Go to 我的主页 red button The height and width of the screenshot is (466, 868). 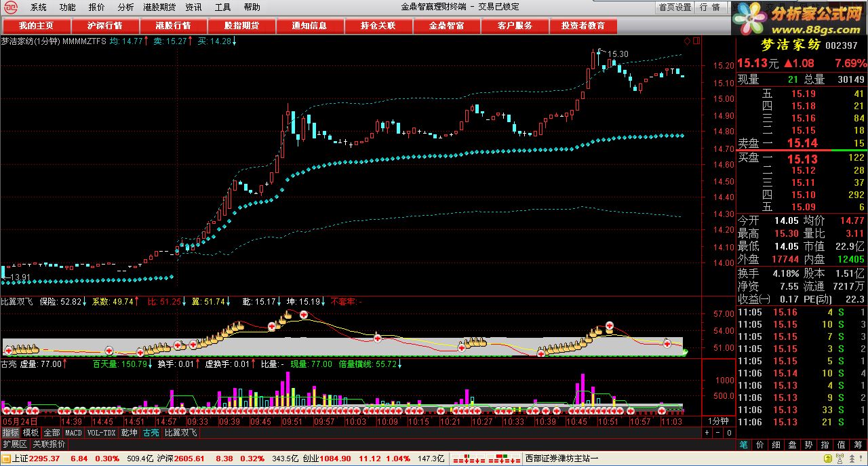[36, 26]
